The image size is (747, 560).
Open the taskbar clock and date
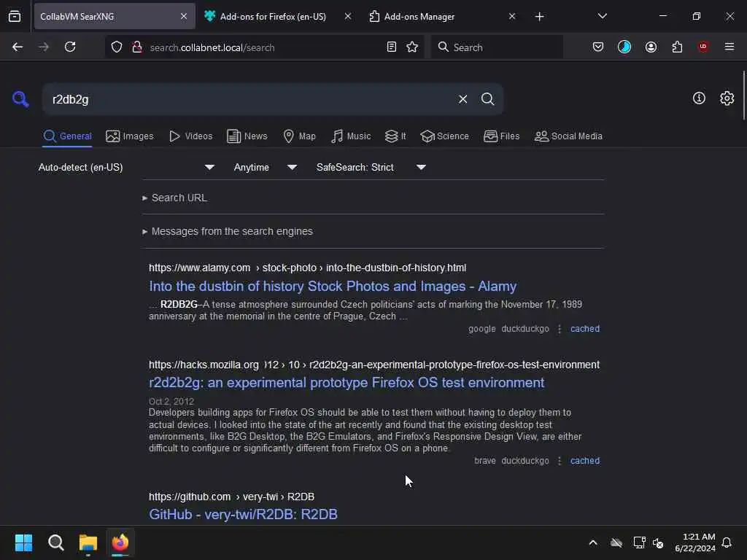click(695, 542)
